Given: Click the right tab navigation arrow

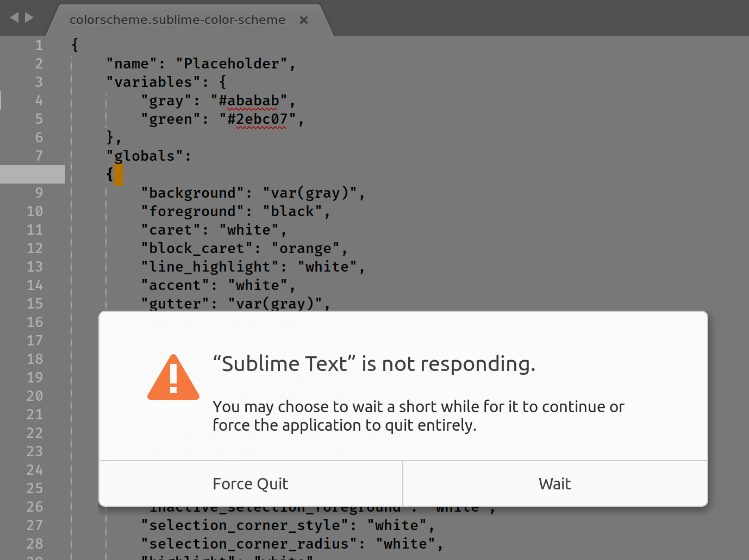Looking at the screenshot, I should point(29,17).
